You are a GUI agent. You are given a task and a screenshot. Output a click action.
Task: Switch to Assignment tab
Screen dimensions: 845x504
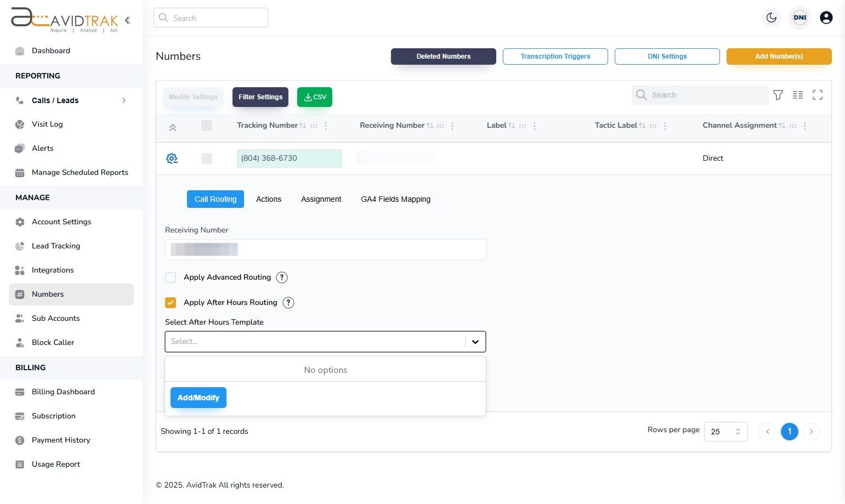[321, 199]
